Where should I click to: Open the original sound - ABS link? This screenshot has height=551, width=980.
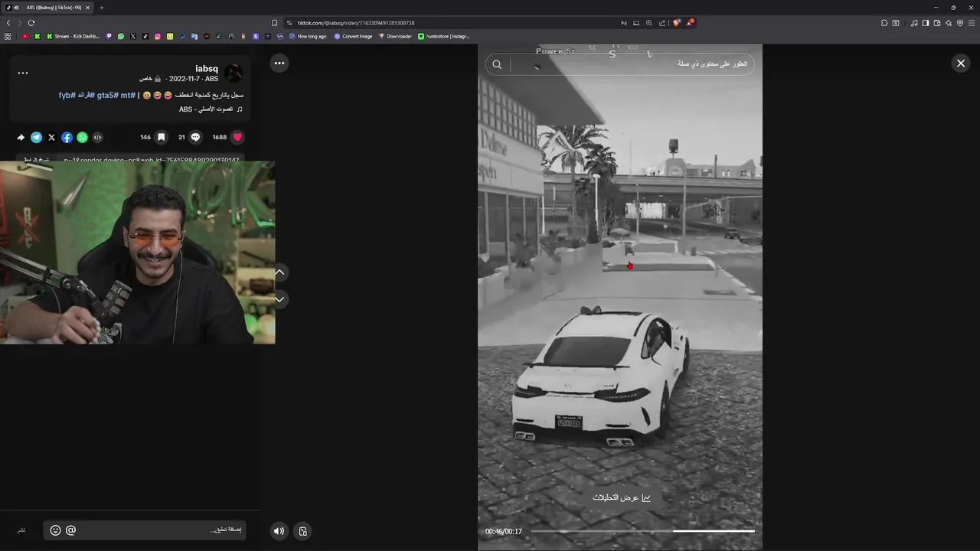[211, 109]
